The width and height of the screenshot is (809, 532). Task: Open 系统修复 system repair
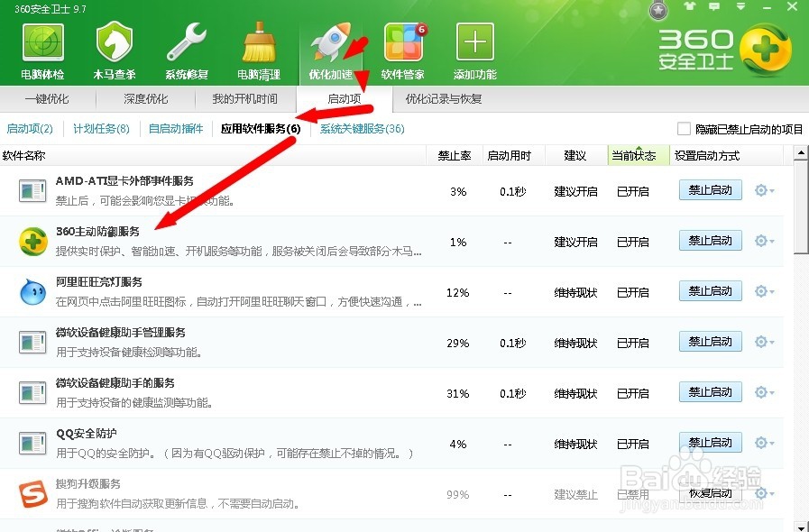click(x=187, y=51)
